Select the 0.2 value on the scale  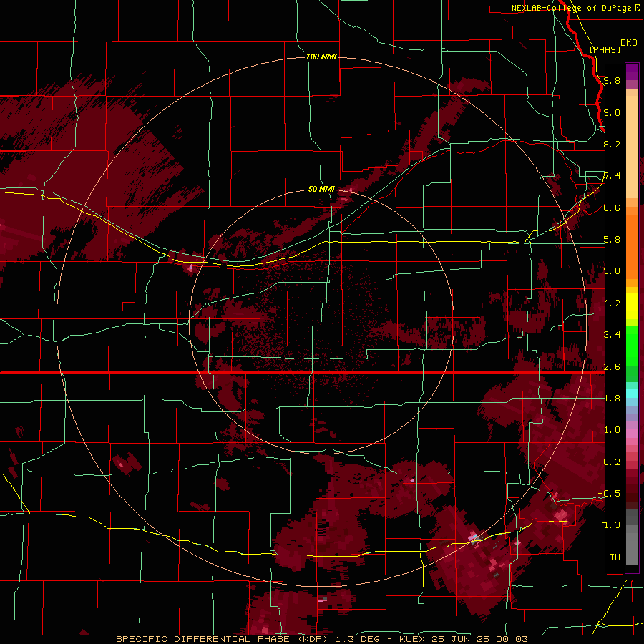click(612, 462)
